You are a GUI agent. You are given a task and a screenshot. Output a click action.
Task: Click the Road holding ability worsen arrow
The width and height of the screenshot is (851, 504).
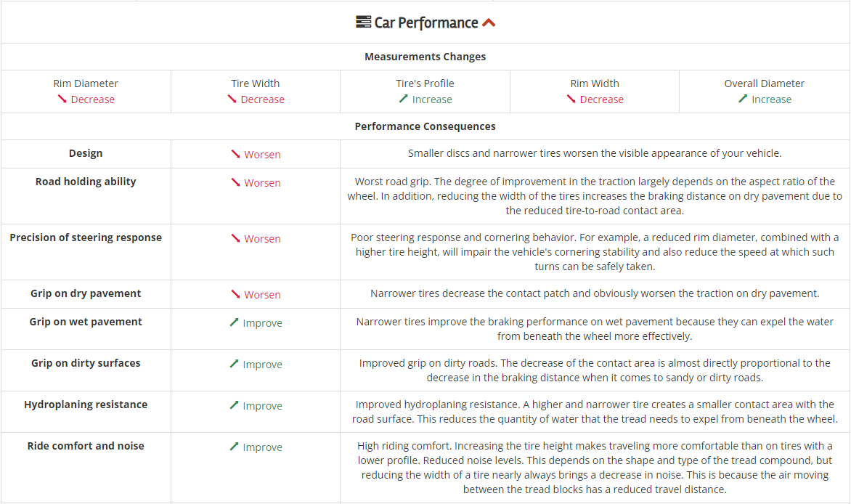(235, 183)
